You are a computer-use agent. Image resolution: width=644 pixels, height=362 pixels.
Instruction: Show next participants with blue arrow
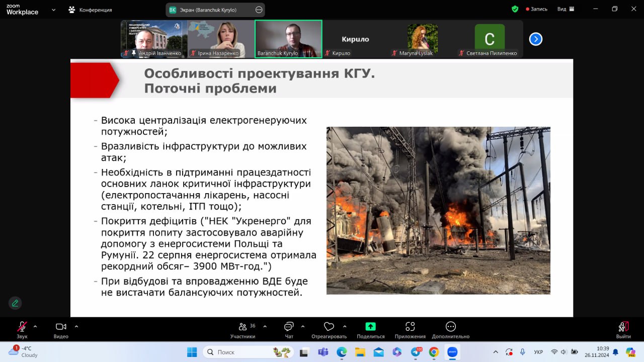pyautogui.click(x=536, y=39)
